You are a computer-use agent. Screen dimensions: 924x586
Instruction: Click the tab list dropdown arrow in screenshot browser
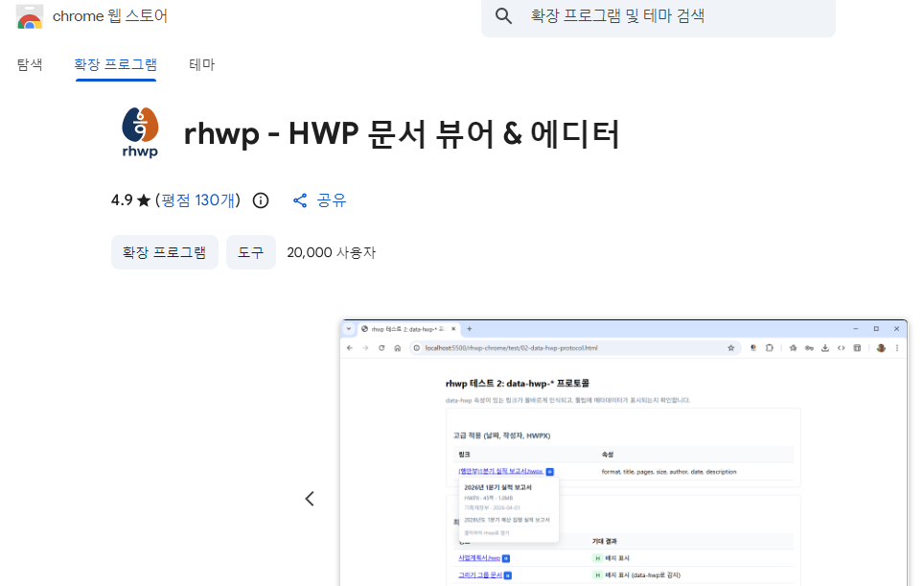click(348, 329)
